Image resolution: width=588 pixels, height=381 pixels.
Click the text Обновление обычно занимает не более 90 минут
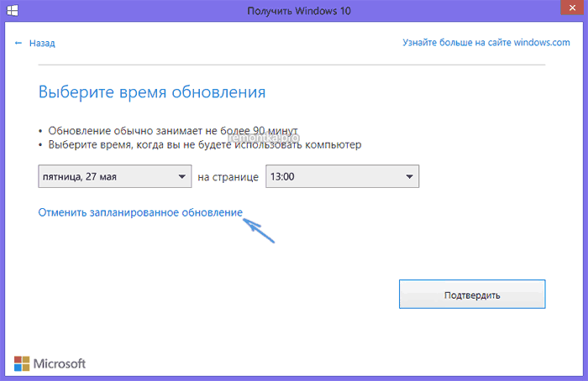173,131
